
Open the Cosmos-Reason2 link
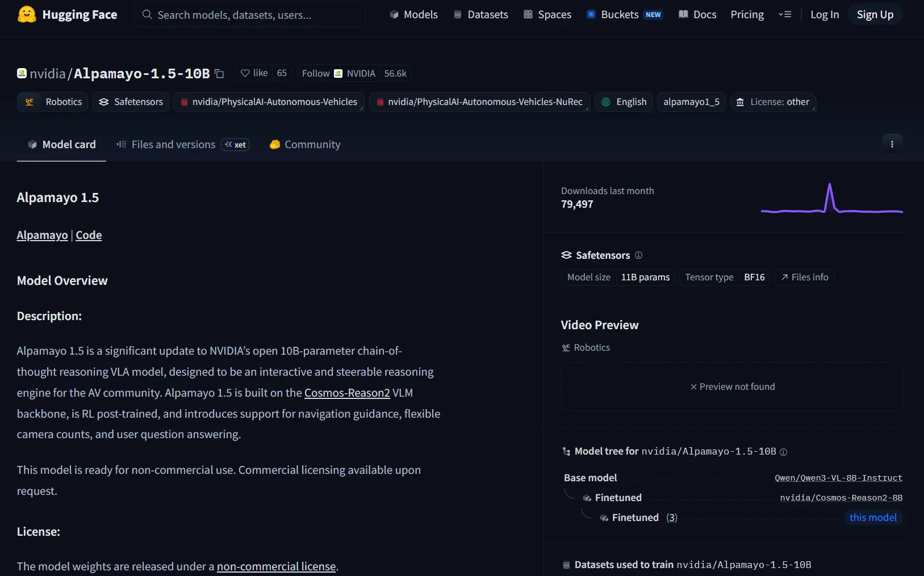pyautogui.click(x=347, y=393)
